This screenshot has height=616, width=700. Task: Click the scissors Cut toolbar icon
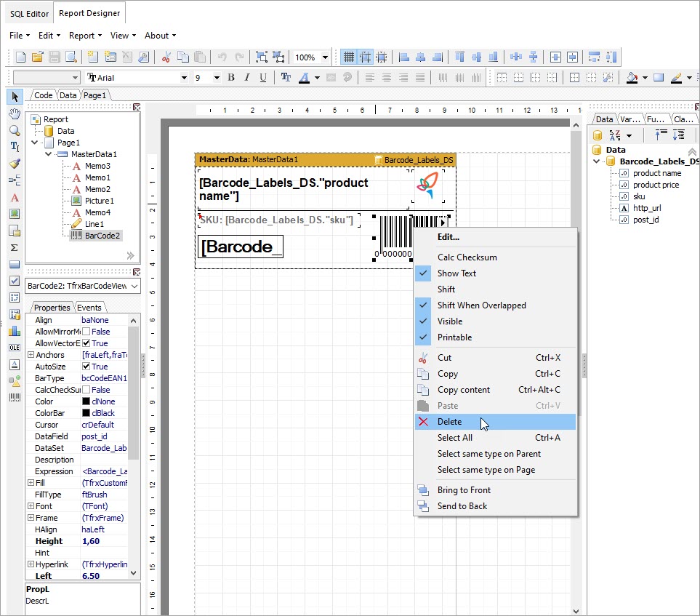coord(166,57)
